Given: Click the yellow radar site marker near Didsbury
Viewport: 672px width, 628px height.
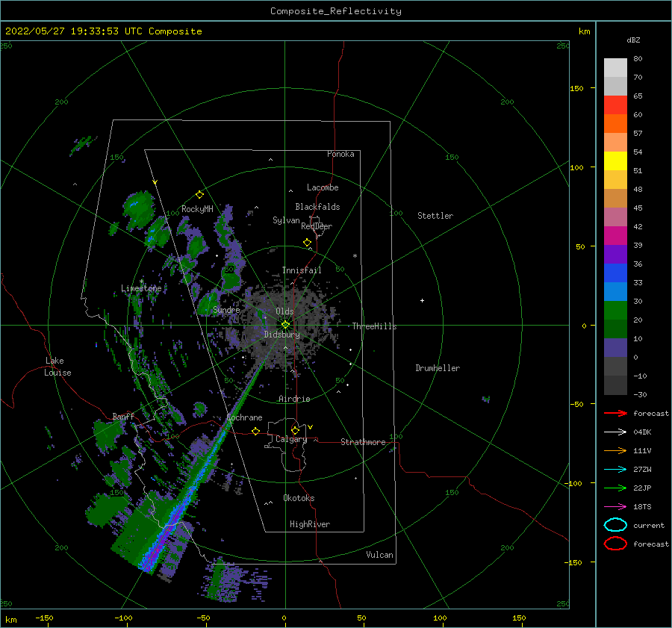Looking at the screenshot, I should [x=285, y=325].
